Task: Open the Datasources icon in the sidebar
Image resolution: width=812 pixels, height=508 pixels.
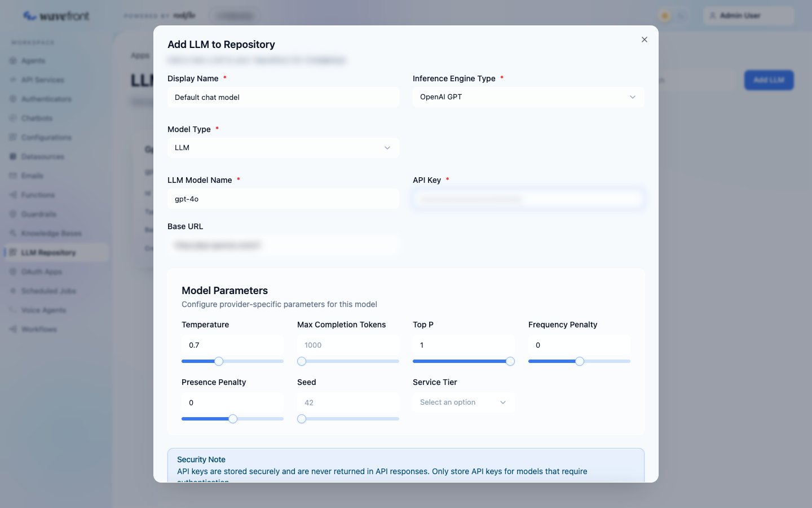Action: coord(13,156)
